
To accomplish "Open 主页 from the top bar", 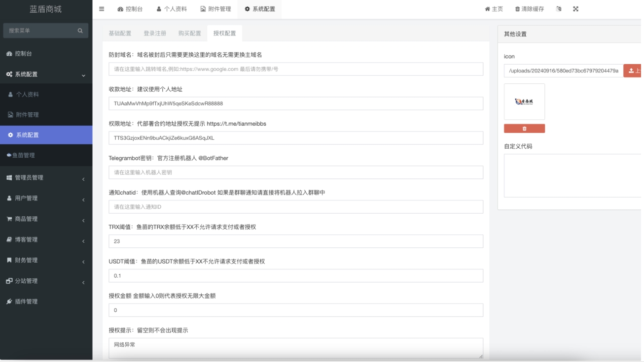I will pyautogui.click(x=494, y=9).
